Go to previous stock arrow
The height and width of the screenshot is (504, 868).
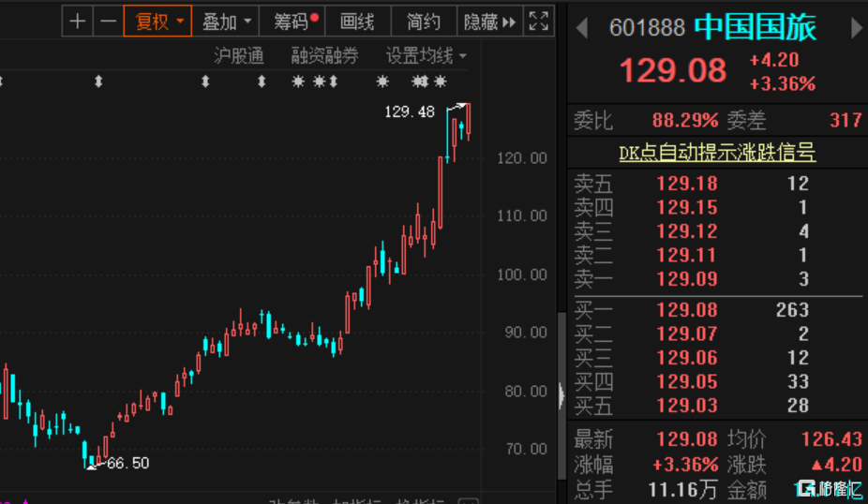click(582, 28)
